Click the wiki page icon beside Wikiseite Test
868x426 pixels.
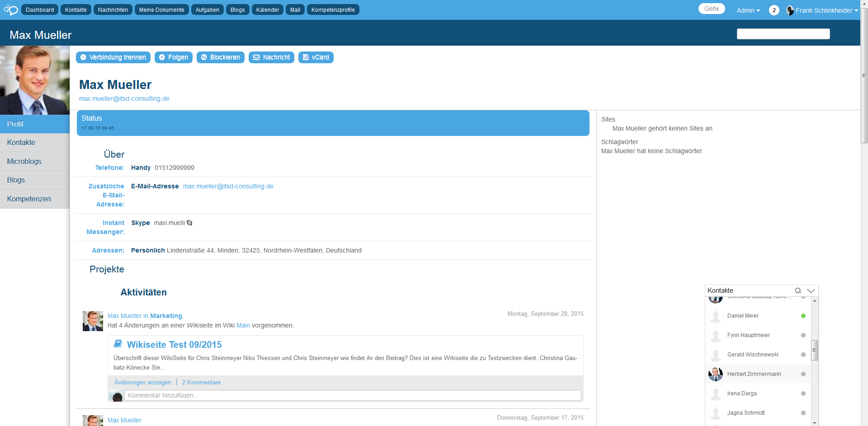click(118, 344)
